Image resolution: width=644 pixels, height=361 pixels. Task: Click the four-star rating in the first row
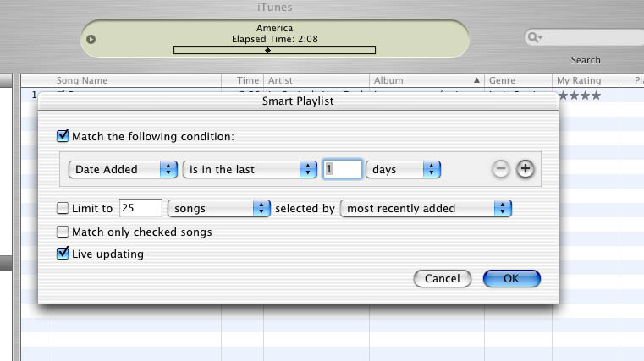click(580, 96)
